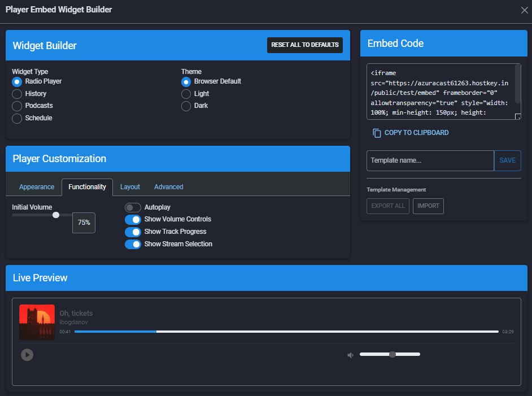Click the Initial Volume slider handle
Viewport: 532px width, 396px height.
[x=56, y=215]
